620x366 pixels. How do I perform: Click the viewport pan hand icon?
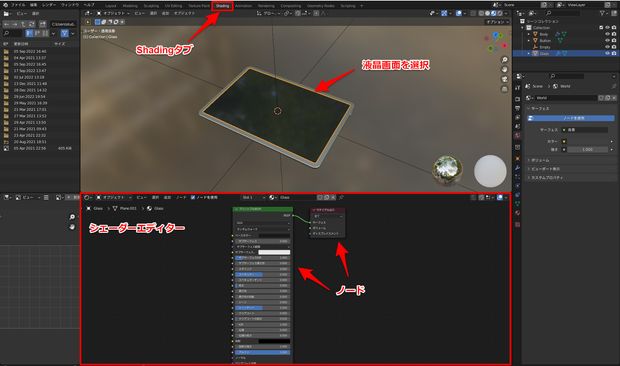pos(505,70)
